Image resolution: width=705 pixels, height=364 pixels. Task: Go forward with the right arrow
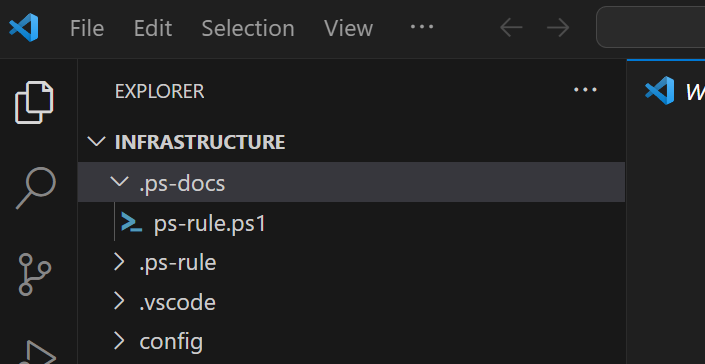click(558, 28)
